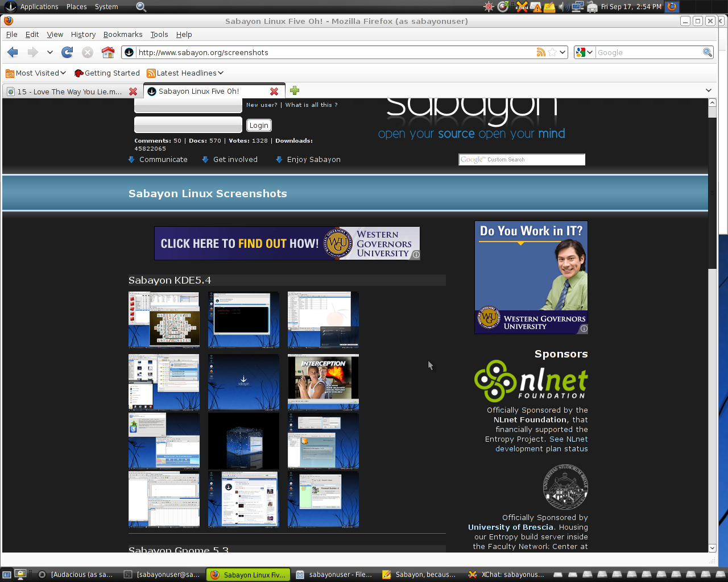The width and height of the screenshot is (728, 582).
Task: Click the volume speaker icon in the system tray
Action: tap(564, 7)
